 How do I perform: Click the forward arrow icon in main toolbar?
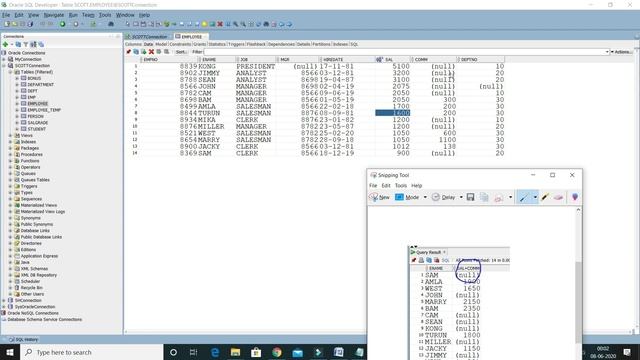pyautogui.click(x=289, y=24)
